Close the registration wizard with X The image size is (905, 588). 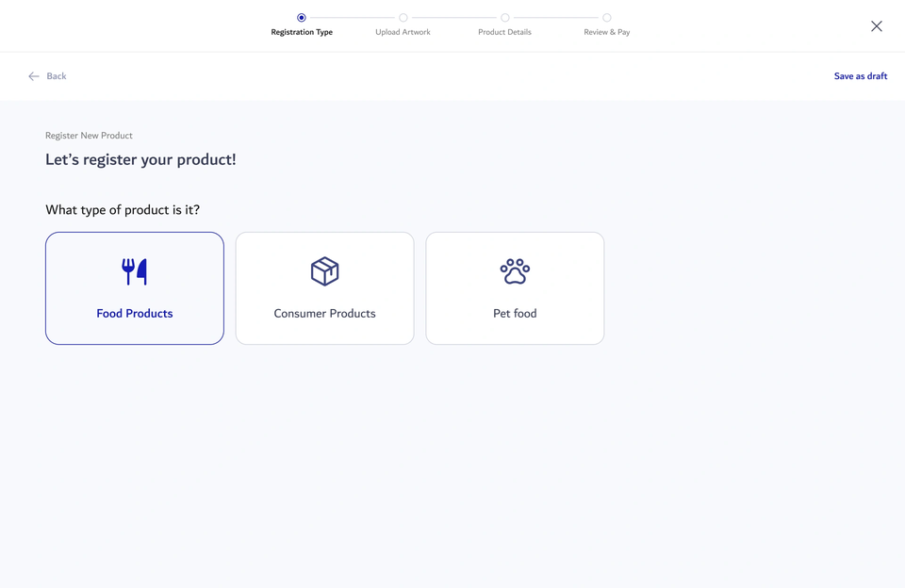click(x=876, y=26)
